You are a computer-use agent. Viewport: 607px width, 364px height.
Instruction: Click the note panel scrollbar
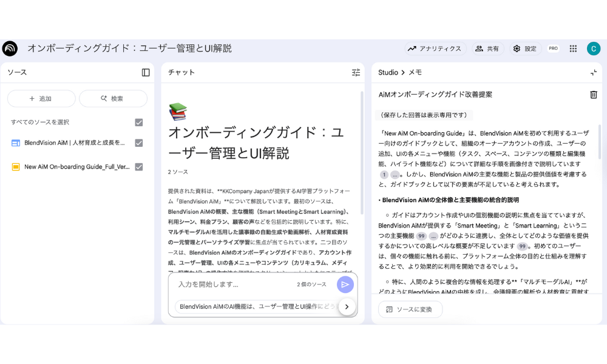coord(600,142)
